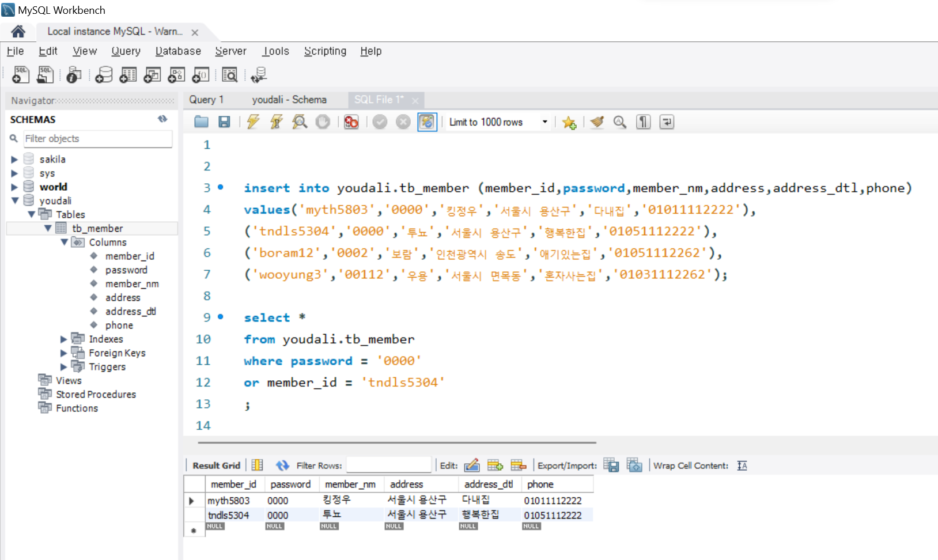This screenshot has width=938, height=560.
Task: Beautify the SQL with the broom icon
Action: point(597,122)
